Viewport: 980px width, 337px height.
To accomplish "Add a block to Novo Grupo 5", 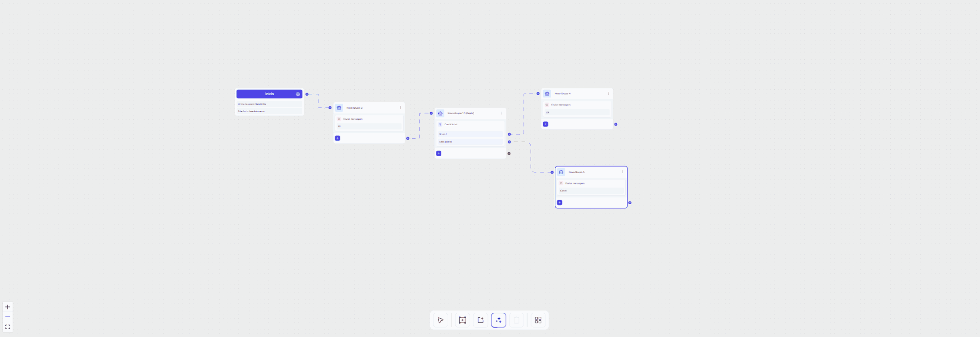I will (x=559, y=202).
